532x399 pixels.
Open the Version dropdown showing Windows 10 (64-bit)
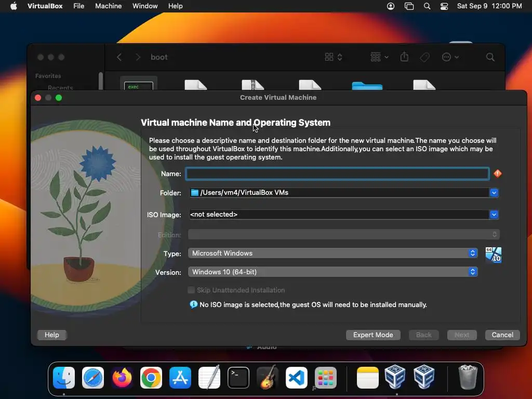(x=333, y=272)
